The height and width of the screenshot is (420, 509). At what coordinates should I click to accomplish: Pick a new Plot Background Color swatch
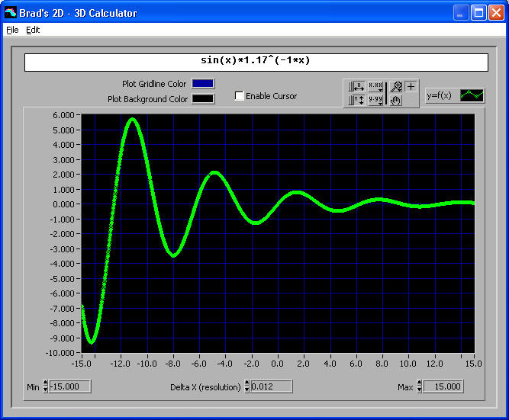click(203, 98)
